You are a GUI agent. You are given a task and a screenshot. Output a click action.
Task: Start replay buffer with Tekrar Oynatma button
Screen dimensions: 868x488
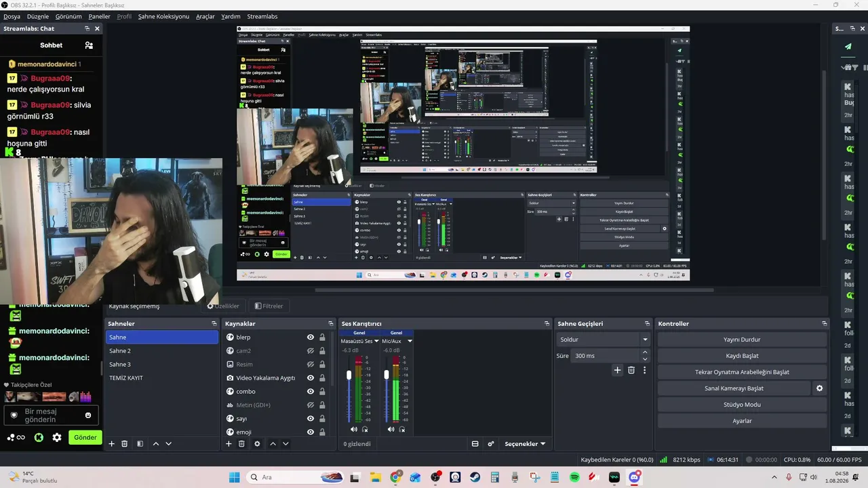[x=742, y=372]
